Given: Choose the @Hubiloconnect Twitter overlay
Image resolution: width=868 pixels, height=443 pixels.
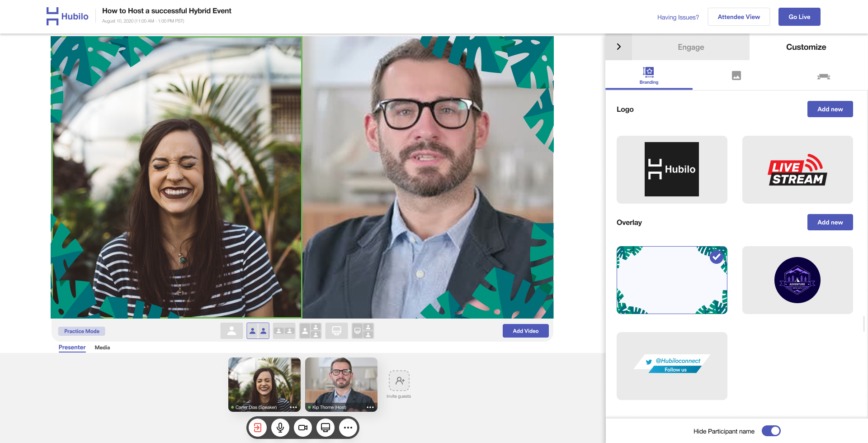Looking at the screenshot, I should coord(672,366).
